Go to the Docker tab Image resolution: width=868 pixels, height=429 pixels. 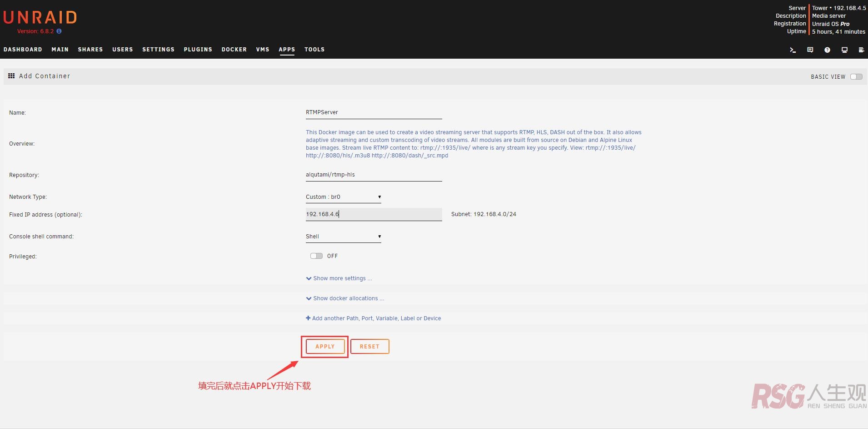click(x=234, y=50)
